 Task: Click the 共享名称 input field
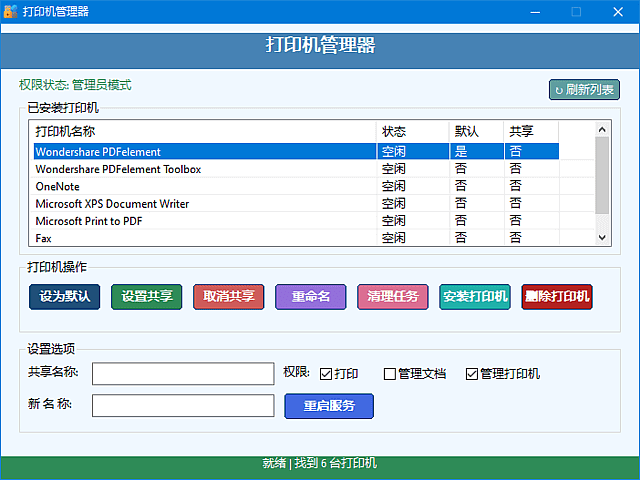183,374
